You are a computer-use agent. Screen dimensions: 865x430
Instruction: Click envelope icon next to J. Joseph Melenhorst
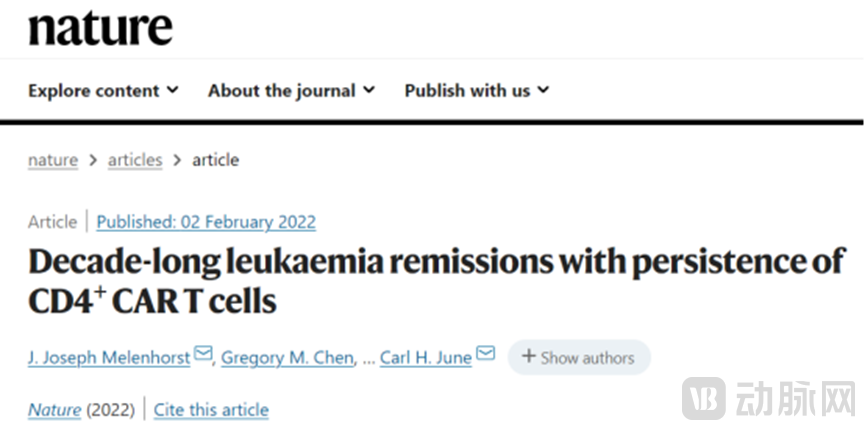click(x=203, y=356)
